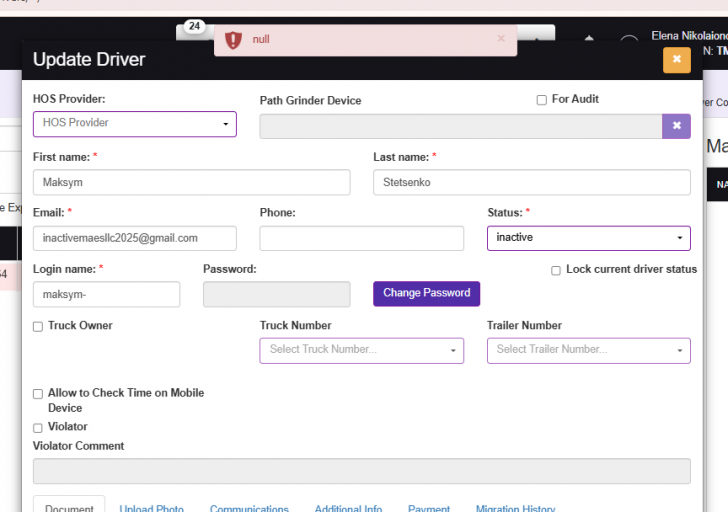Click the Violator Comment text box
The width and height of the screenshot is (728, 512).
[362, 471]
